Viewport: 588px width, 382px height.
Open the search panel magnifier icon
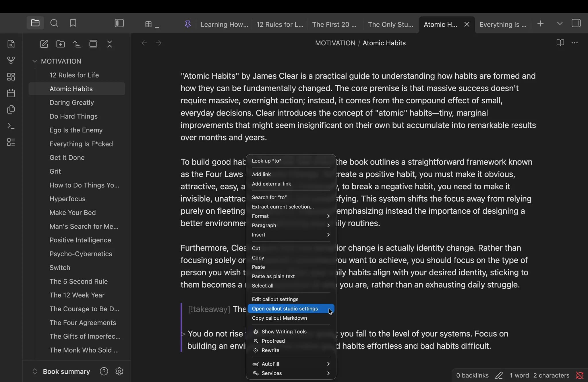point(54,23)
